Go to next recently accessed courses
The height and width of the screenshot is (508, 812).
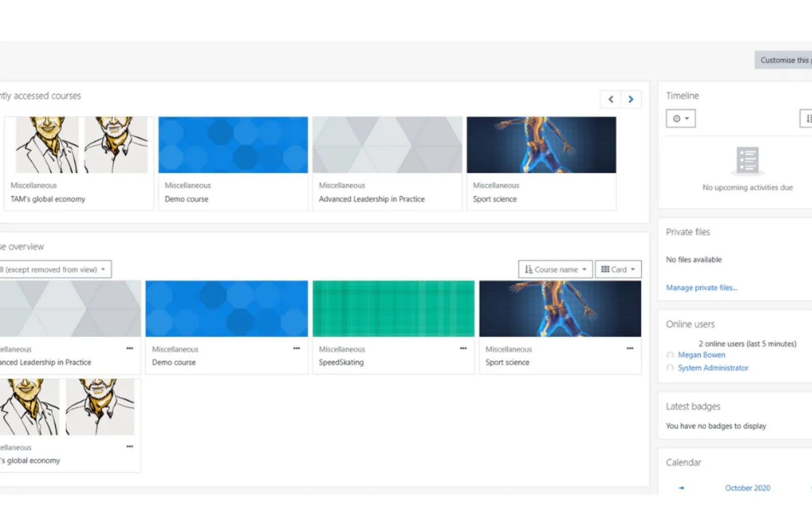click(631, 99)
